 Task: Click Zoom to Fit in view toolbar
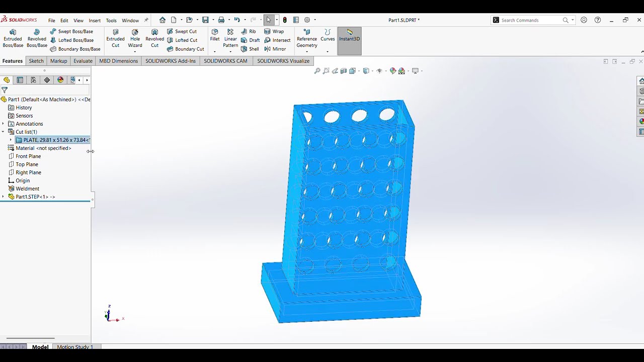point(317,71)
